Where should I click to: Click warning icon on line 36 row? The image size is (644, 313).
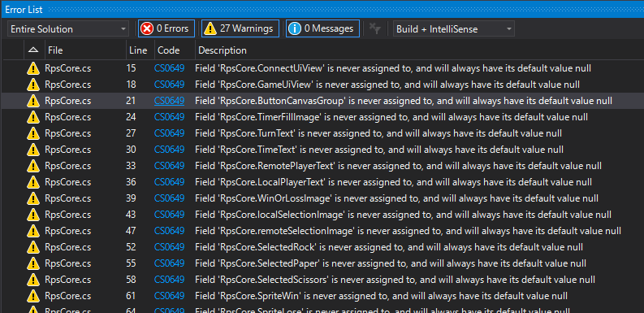(33, 182)
